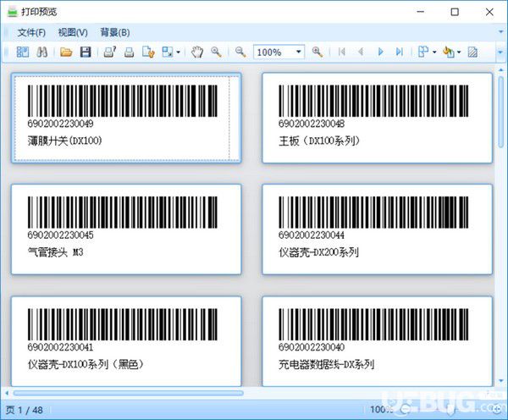Viewport: 508px width, 420px height.
Task: Open the 背景(B) menu
Action: pos(114,32)
